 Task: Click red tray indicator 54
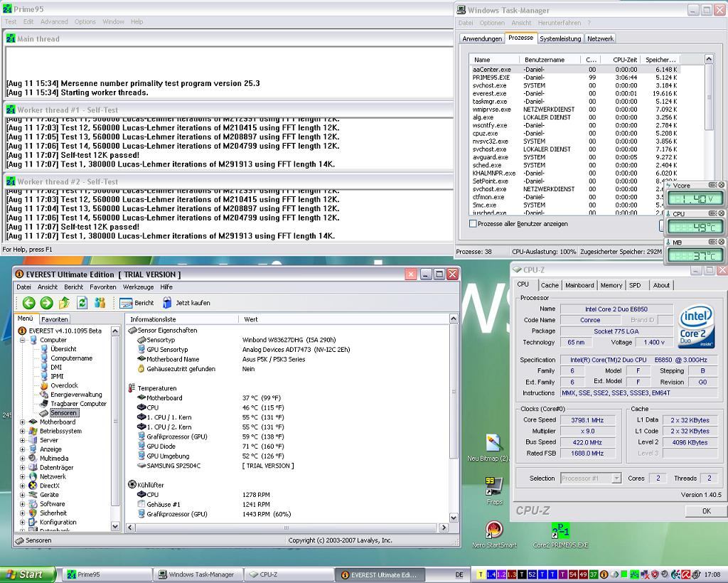pyautogui.click(x=573, y=574)
